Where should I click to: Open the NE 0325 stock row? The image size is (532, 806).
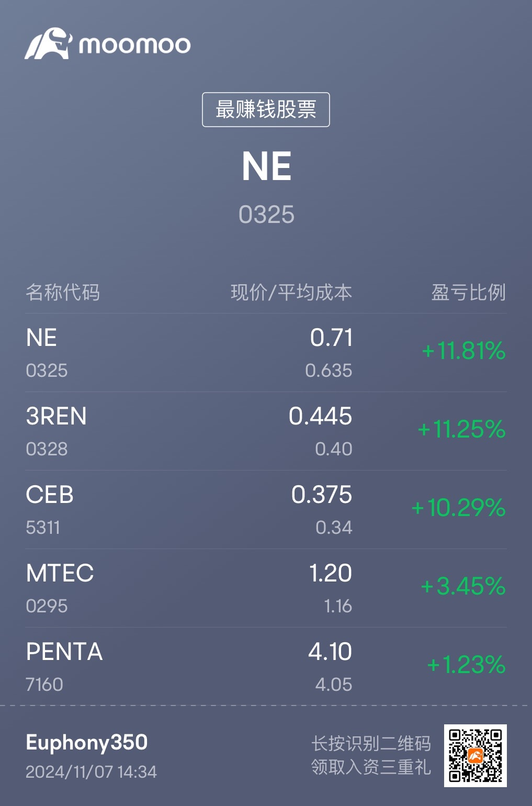coord(266,353)
